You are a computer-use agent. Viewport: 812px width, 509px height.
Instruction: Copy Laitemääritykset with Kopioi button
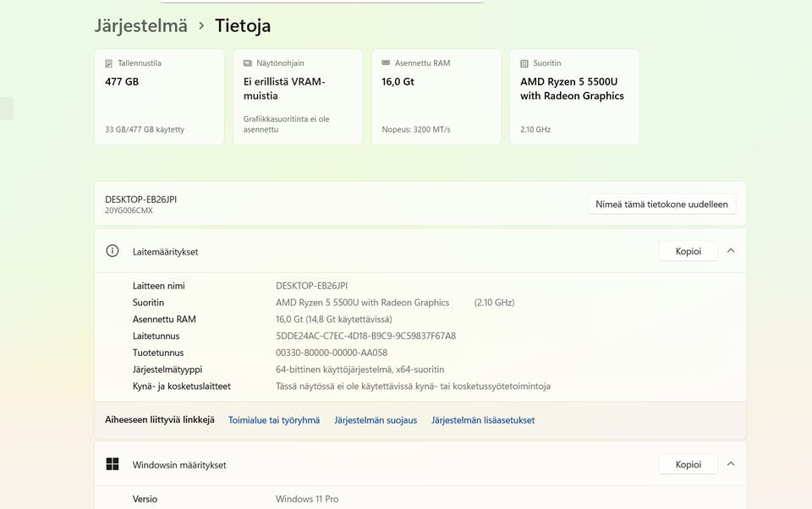click(689, 251)
